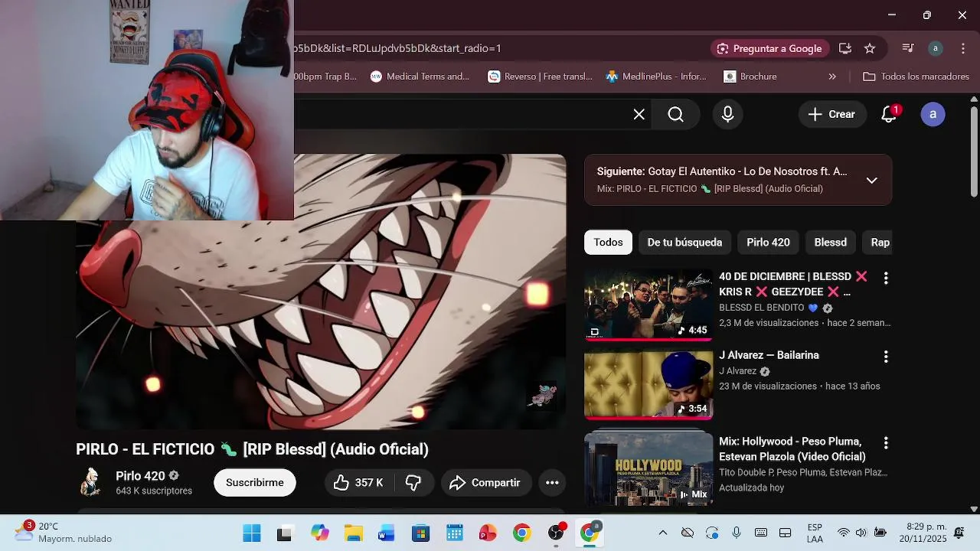Start voice search with microphone icon
This screenshot has height=551, width=980.
pos(727,114)
